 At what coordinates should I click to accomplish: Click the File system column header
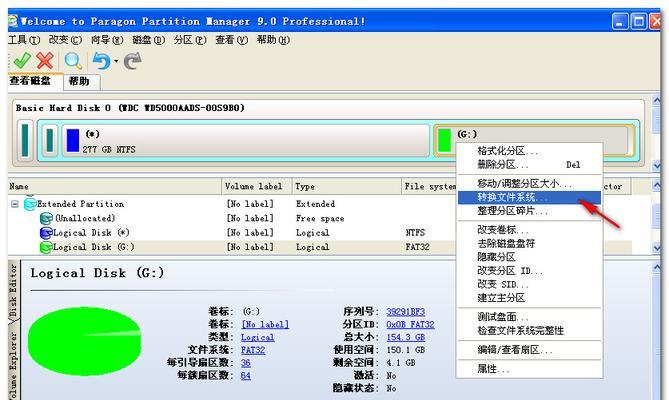[x=429, y=186]
